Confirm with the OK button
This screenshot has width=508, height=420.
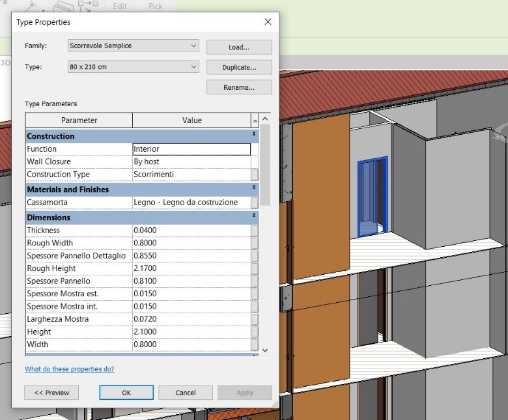point(126,393)
